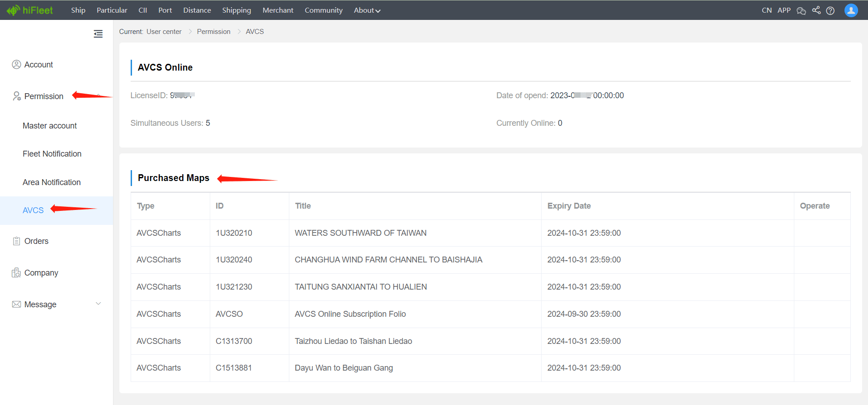
Task: Select chart ID 1U320240
Action: (x=234, y=260)
